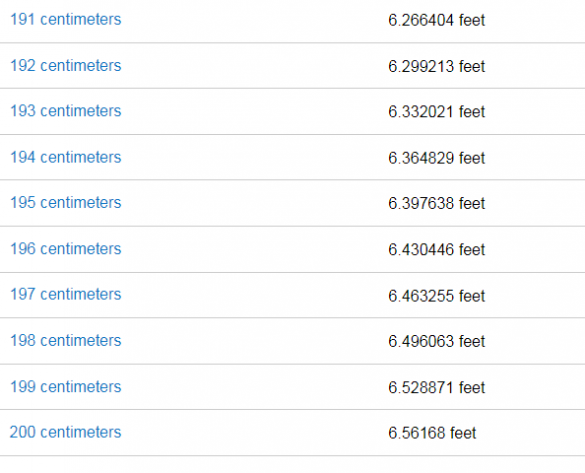Select the 6.364829 feet value

pyautogui.click(x=437, y=158)
